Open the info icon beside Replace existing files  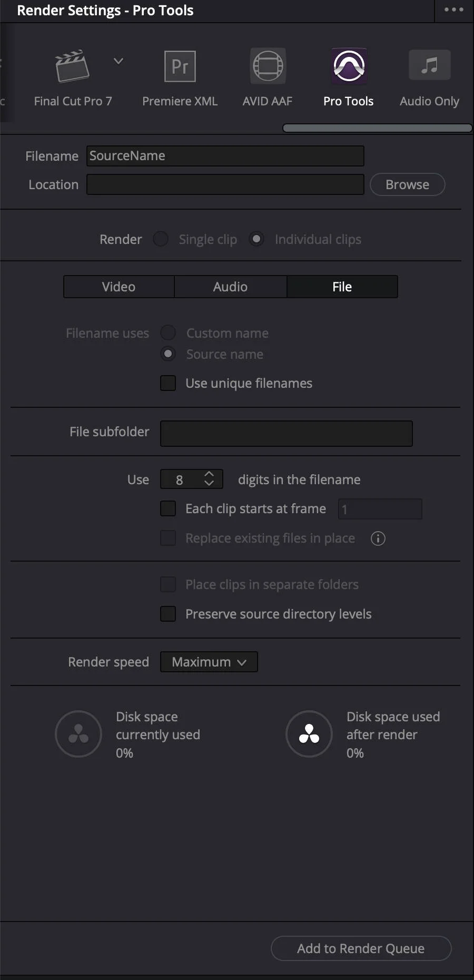pyautogui.click(x=378, y=538)
